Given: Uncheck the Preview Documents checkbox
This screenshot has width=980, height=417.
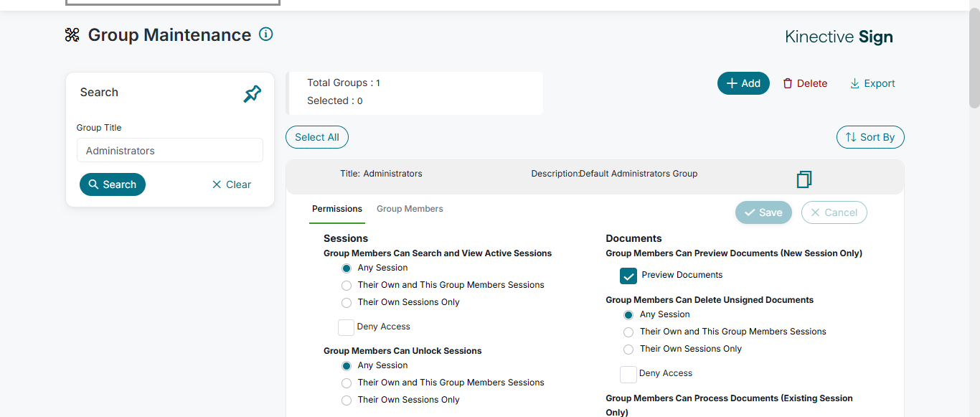Looking at the screenshot, I should [628, 276].
